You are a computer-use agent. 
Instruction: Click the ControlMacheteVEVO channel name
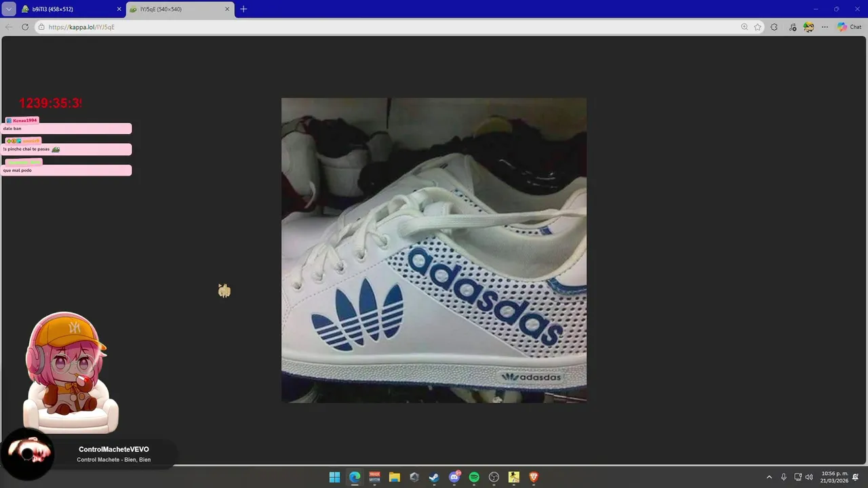pos(114,449)
